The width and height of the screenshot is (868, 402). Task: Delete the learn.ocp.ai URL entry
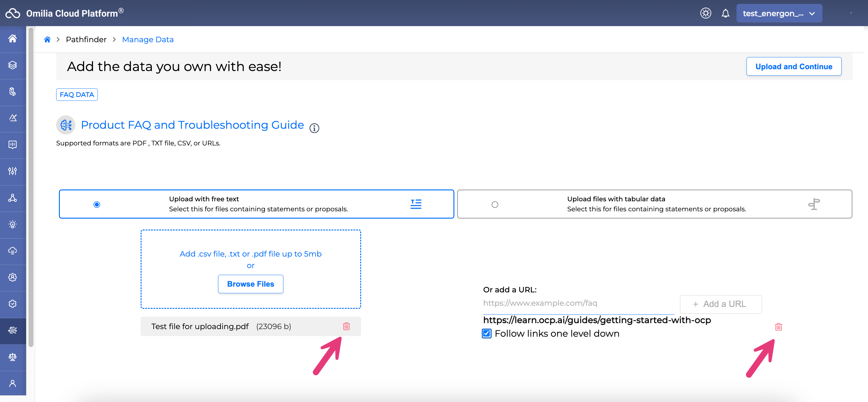(x=778, y=326)
